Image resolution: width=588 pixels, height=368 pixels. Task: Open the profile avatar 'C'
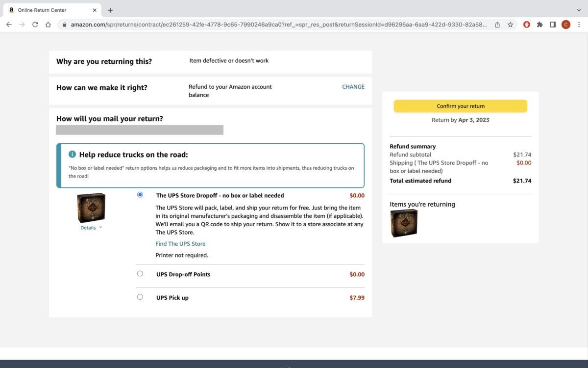pos(566,25)
